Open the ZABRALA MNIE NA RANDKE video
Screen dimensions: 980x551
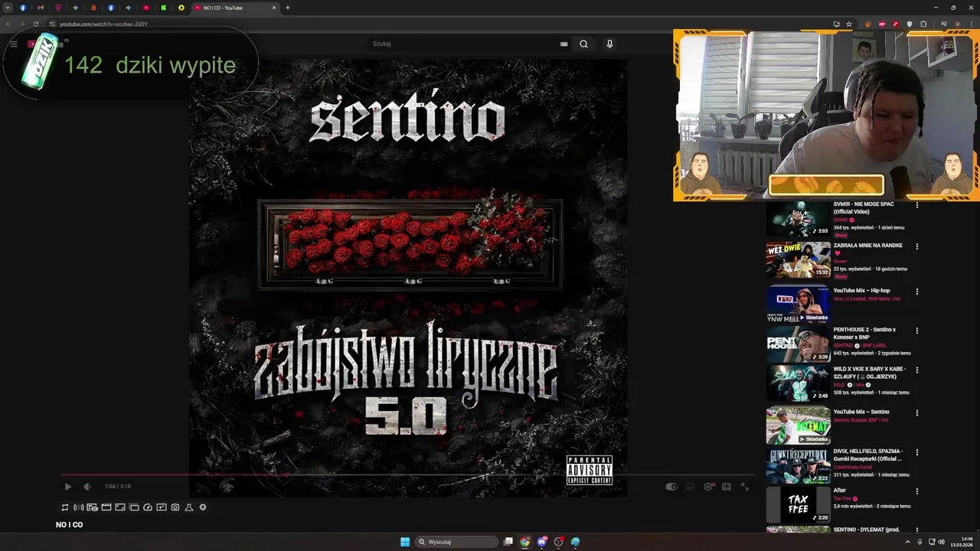(x=798, y=259)
